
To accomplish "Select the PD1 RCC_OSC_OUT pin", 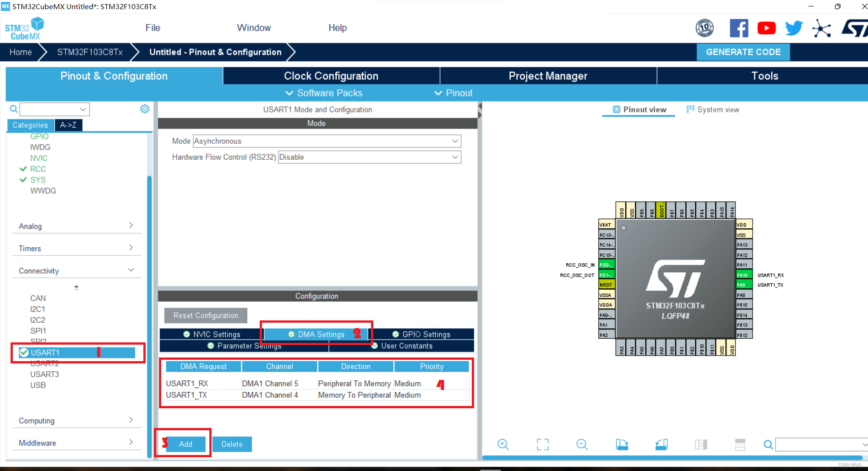I will click(x=606, y=275).
